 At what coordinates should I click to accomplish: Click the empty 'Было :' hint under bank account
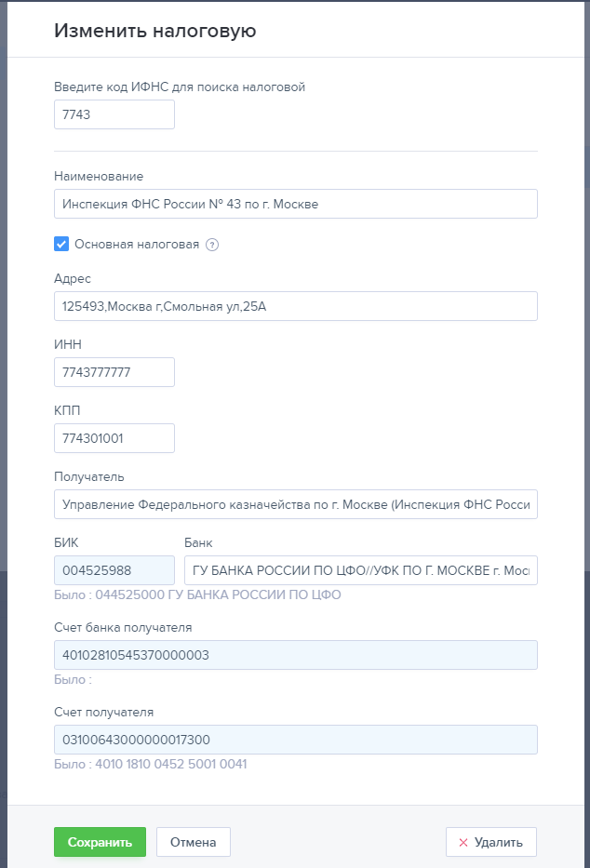pyautogui.click(x=74, y=680)
